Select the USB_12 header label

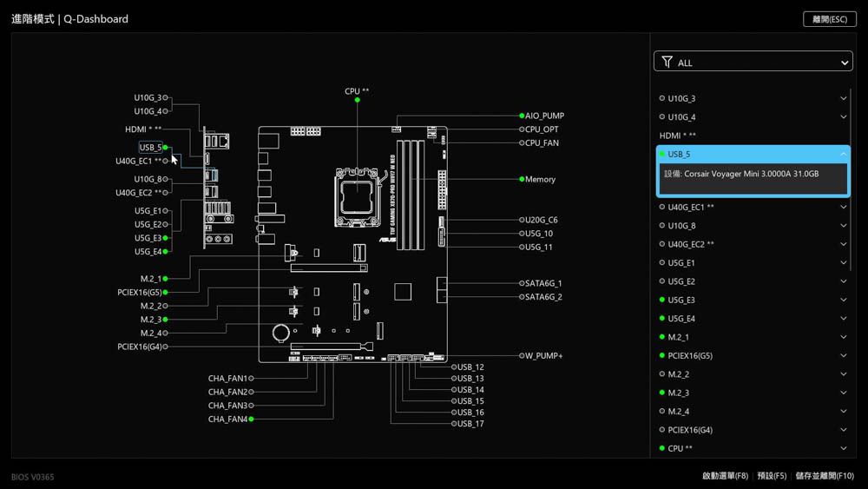(470, 367)
